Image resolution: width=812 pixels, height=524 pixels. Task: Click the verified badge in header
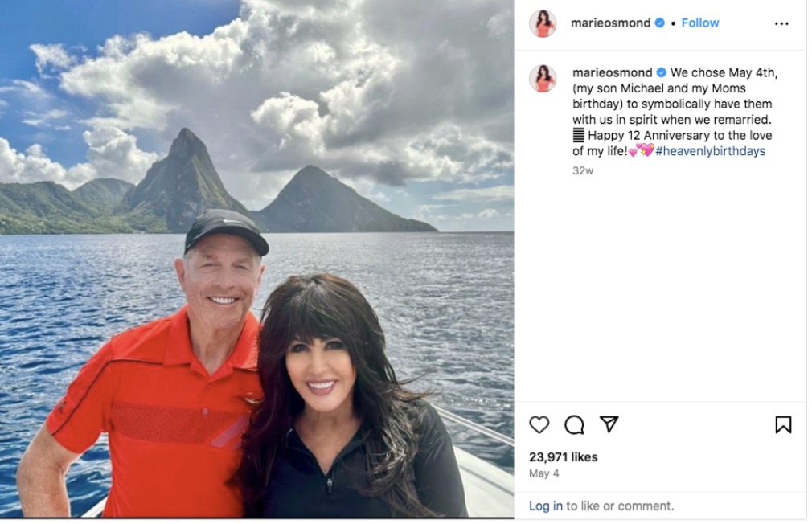coord(659,23)
